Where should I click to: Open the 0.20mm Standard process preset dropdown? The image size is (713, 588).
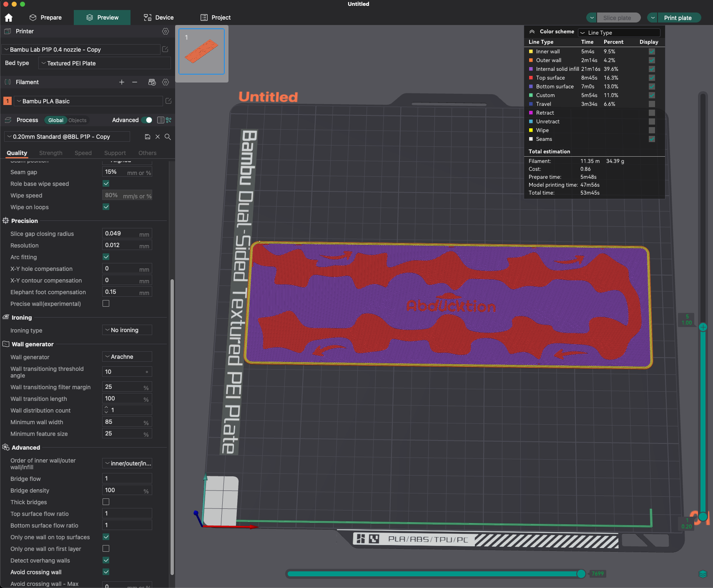pyautogui.click(x=67, y=137)
